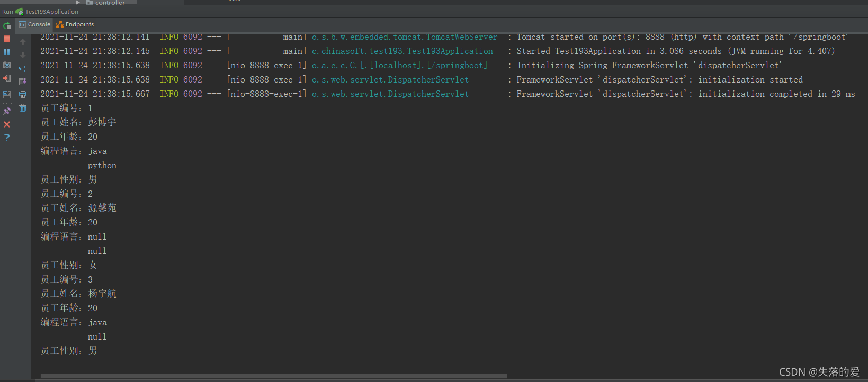The height and width of the screenshot is (382, 868).
Task: Toggle soft-wrap in the console
Action: [23, 68]
